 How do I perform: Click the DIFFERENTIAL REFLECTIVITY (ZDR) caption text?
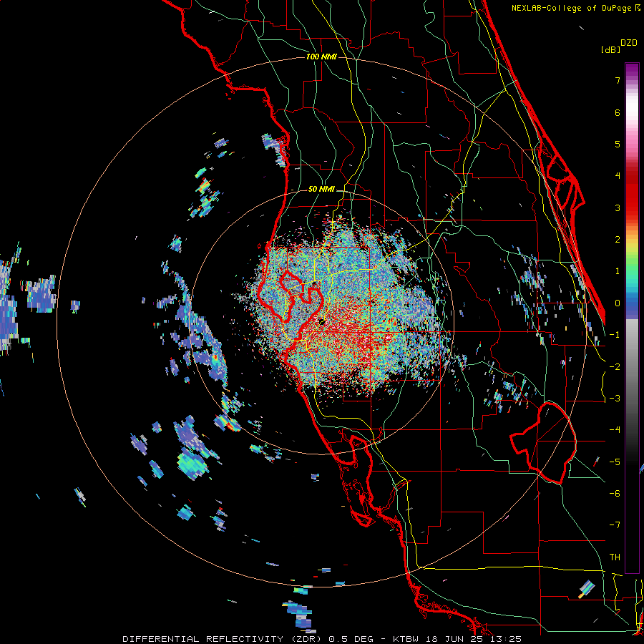223,639
